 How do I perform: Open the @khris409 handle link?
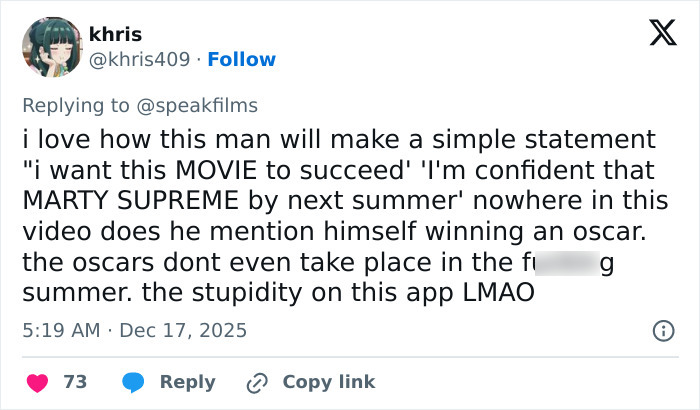pos(139,59)
